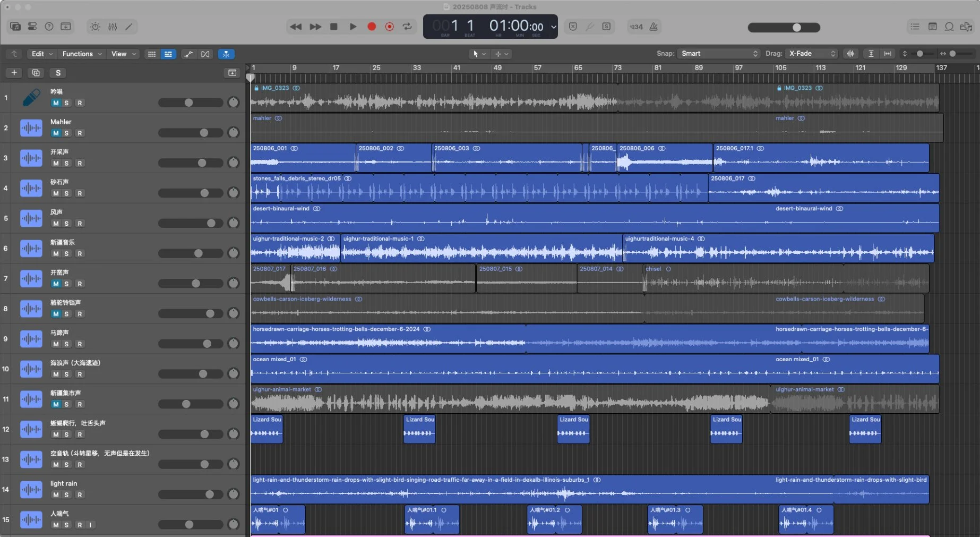The width and height of the screenshot is (980, 537).
Task: Stop playback with the Stop button
Action: 334,27
